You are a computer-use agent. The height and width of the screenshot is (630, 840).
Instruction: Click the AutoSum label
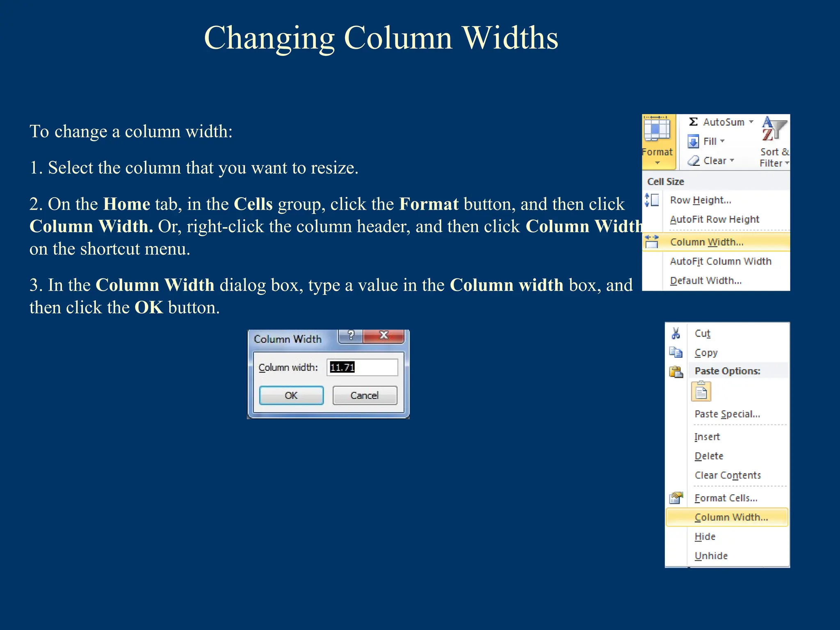pyautogui.click(x=724, y=122)
